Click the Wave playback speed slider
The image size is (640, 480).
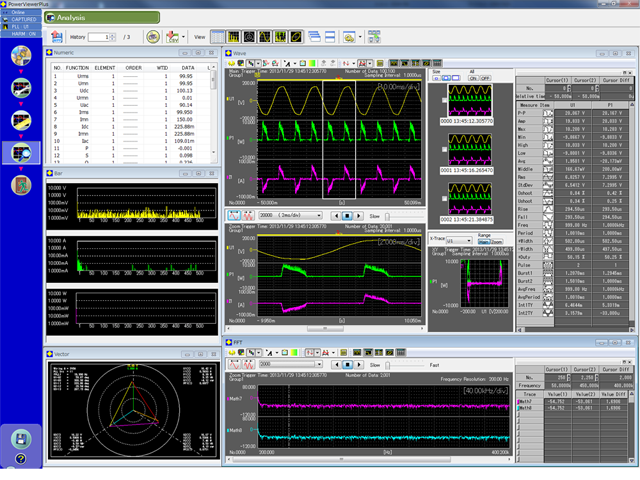point(387,216)
